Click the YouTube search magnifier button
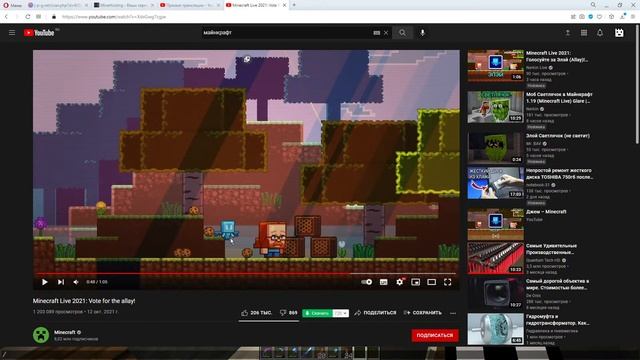640x360 pixels. point(402,33)
